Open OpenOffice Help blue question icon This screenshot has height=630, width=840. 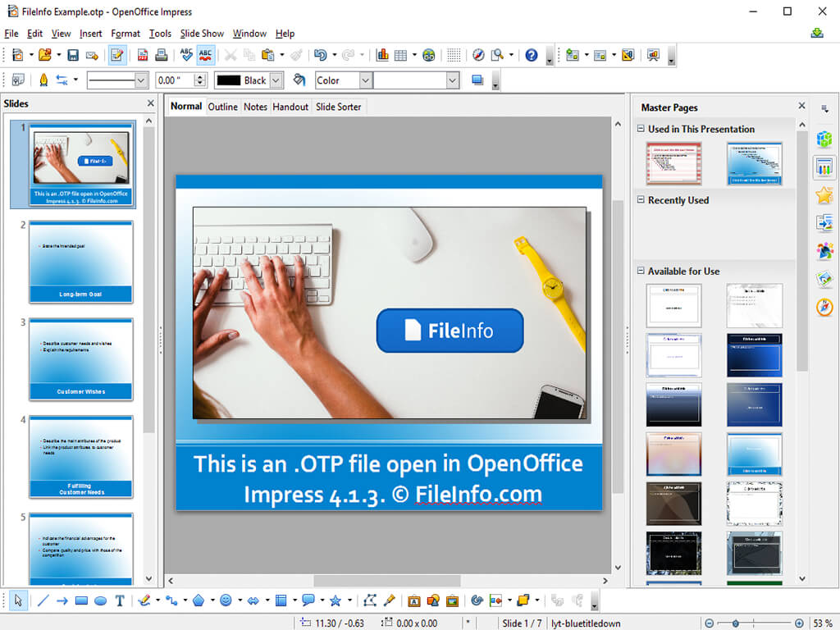531,55
